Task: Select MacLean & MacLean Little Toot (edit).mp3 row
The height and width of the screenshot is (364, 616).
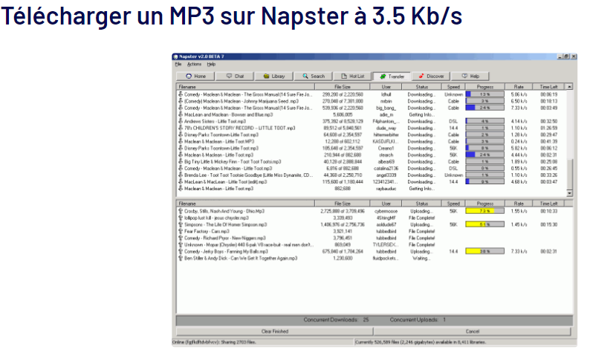Action: tap(372, 182)
